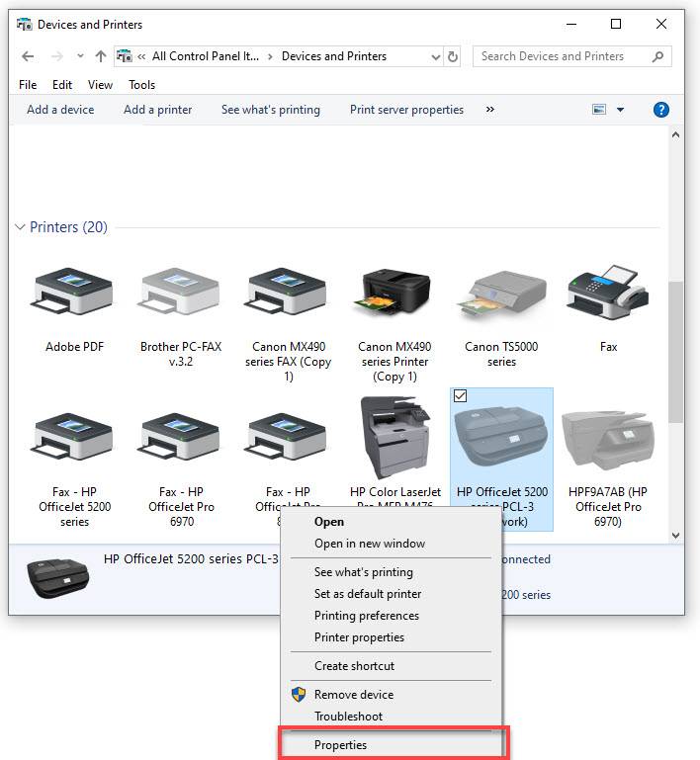The width and height of the screenshot is (700, 760).
Task: Click Add a printer
Action: 157,110
